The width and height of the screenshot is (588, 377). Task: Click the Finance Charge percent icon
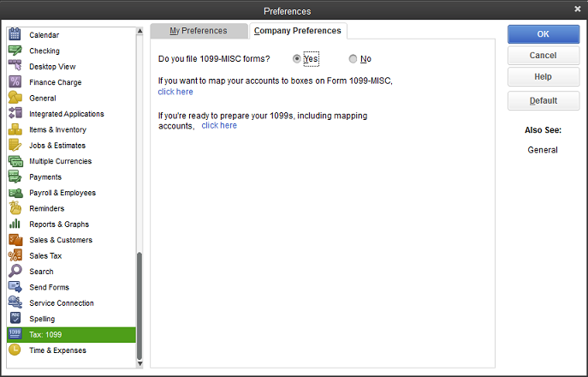coord(15,81)
